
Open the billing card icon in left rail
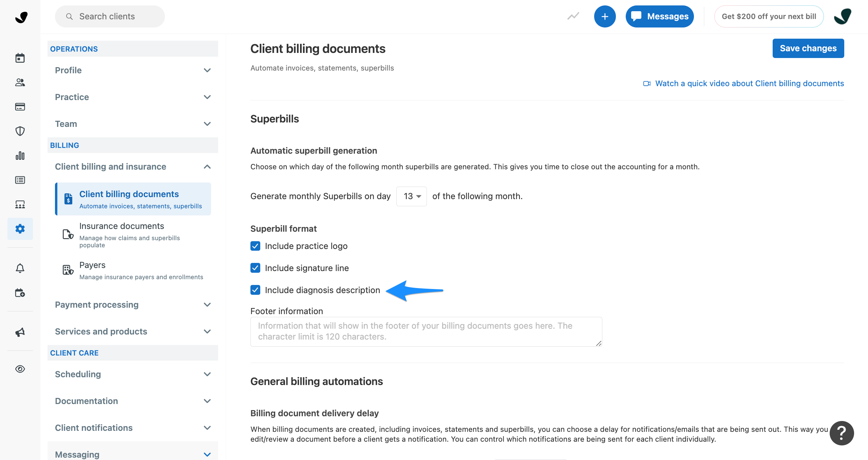(x=20, y=107)
